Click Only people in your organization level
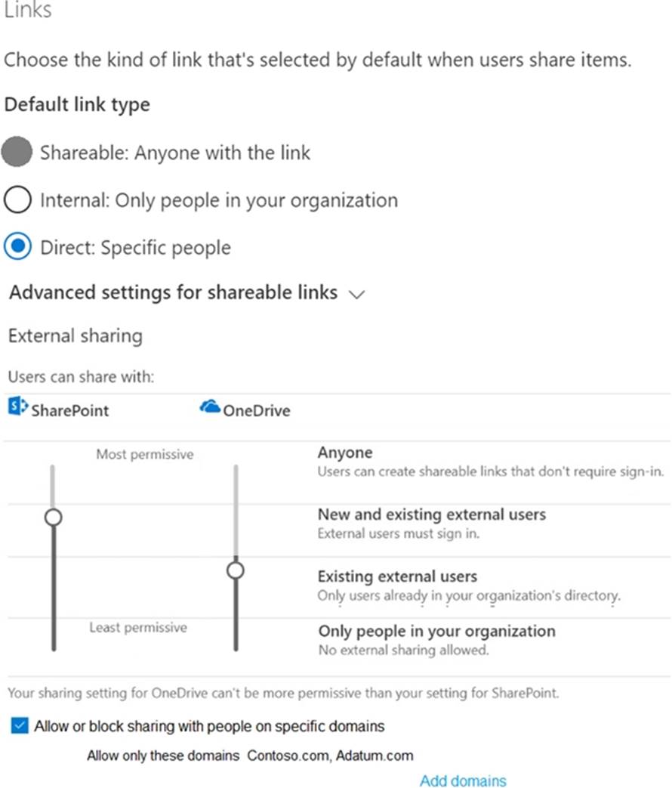This screenshot has width=672, height=788. 436,631
